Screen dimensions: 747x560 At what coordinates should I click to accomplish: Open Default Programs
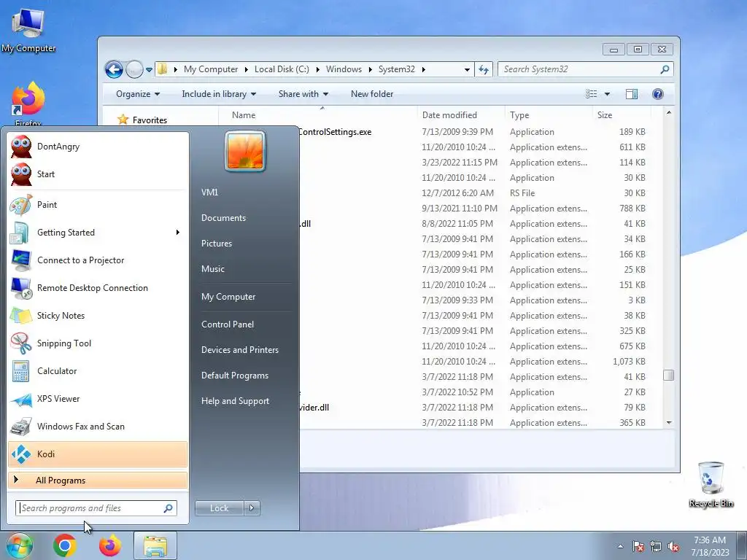click(x=235, y=376)
